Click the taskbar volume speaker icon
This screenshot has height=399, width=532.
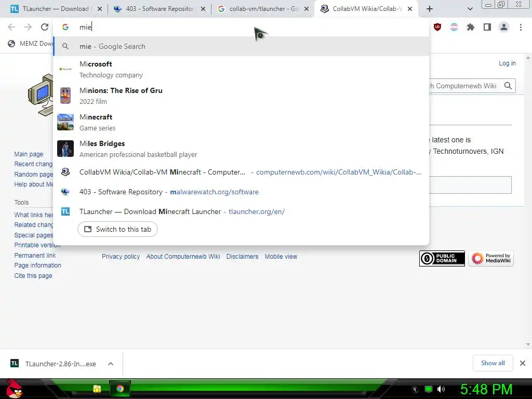point(441,389)
